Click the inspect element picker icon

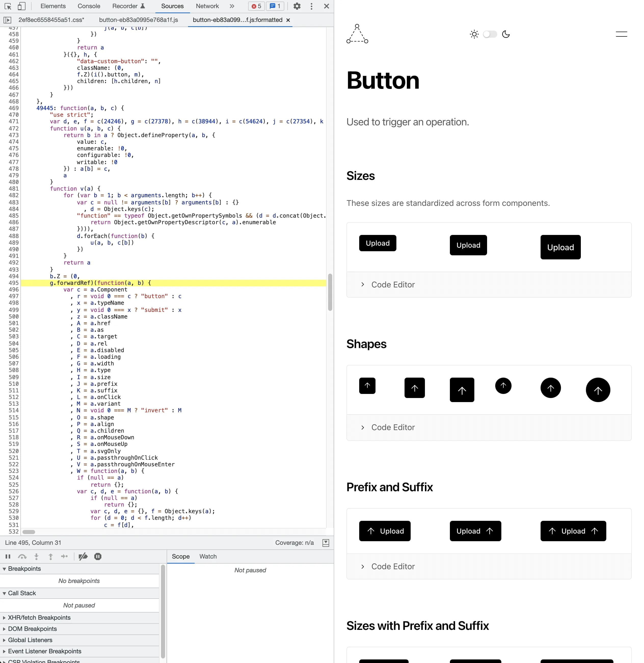pos(8,6)
